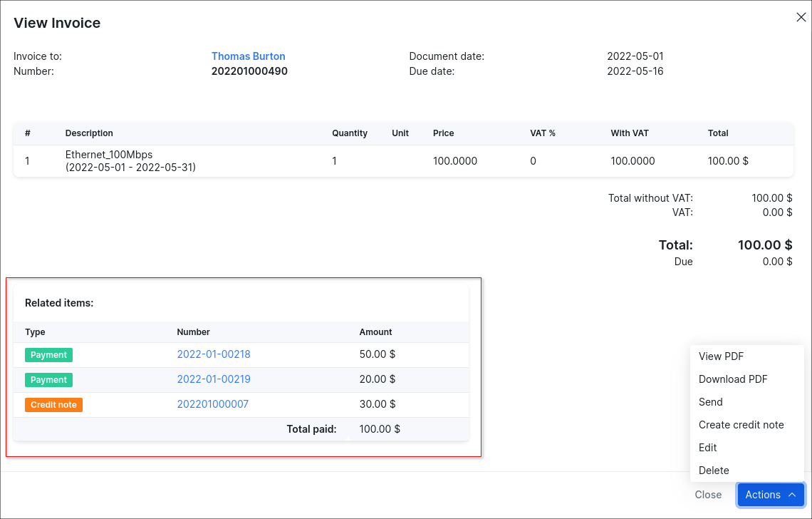Click the Ethernet_100Mbps item description

(x=109, y=155)
